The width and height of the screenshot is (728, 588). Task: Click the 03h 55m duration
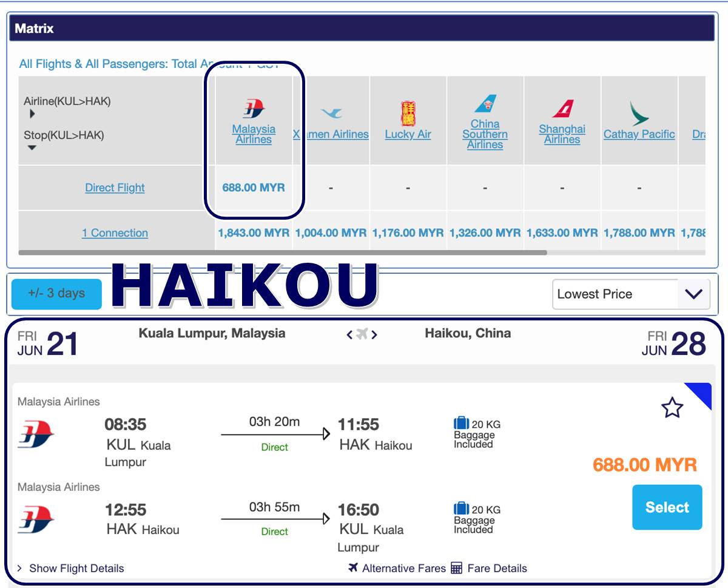point(274,507)
